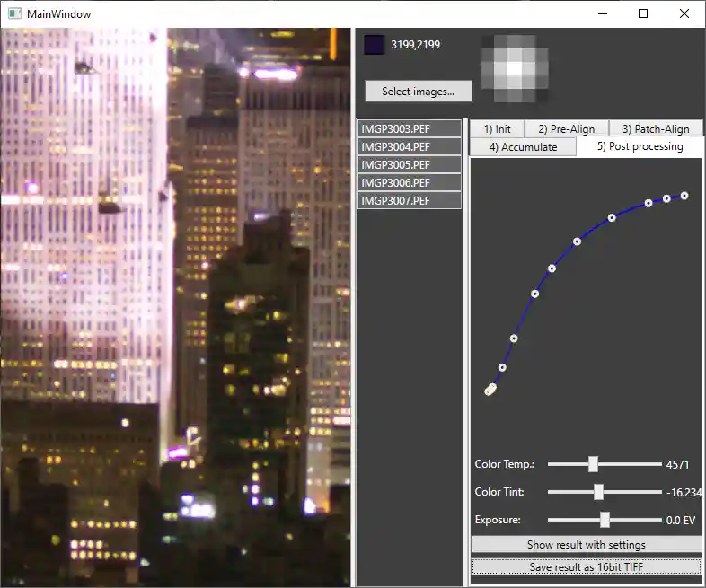Pick IMGP3006.PEF in the file list

click(x=410, y=182)
